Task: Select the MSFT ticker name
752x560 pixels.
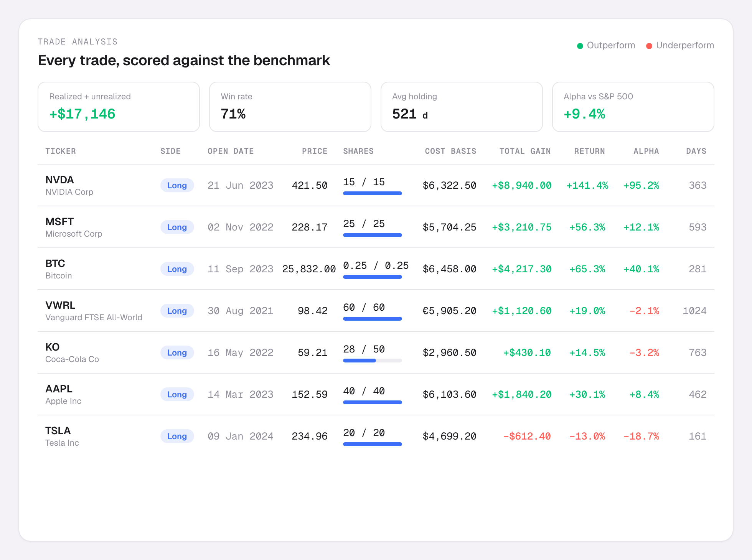Action: coord(59,222)
